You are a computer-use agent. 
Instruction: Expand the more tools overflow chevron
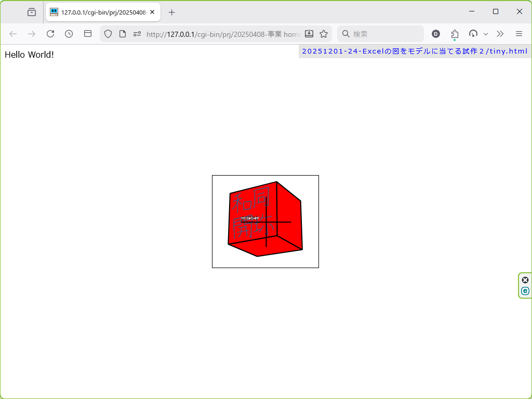click(500, 34)
